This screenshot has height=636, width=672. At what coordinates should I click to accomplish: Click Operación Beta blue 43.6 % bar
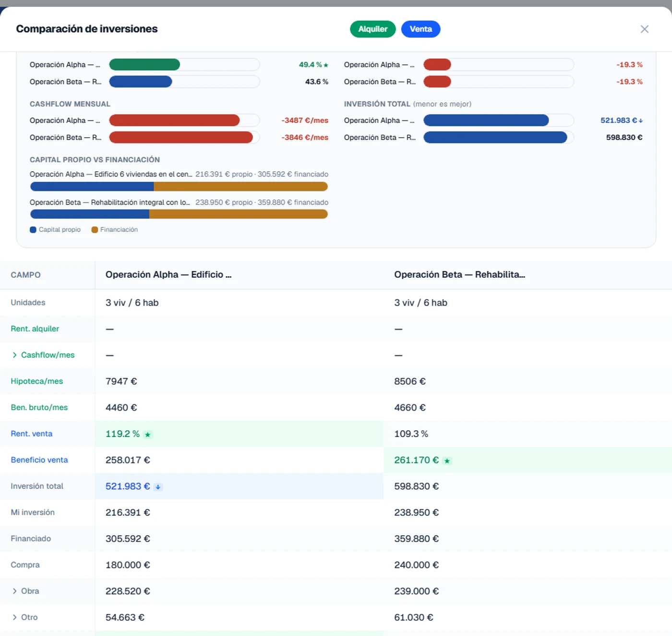tap(141, 82)
